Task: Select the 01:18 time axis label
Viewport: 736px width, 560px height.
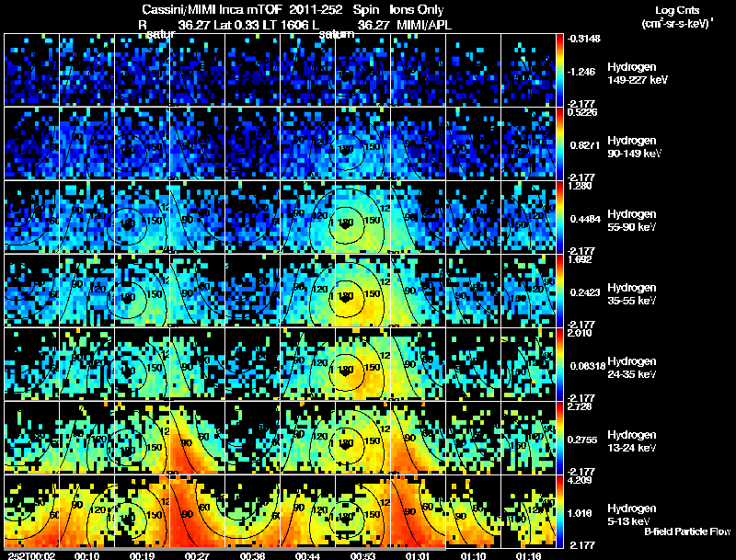Action: tap(529, 555)
